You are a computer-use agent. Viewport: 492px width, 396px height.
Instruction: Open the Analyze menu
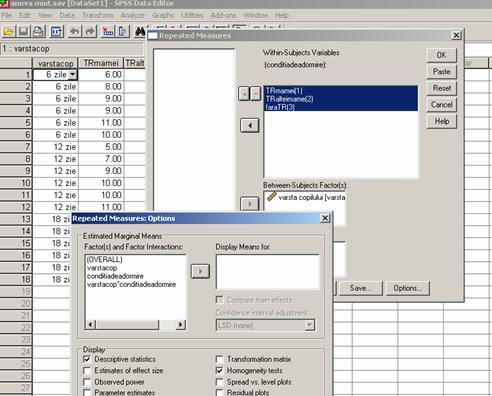(x=133, y=15)
